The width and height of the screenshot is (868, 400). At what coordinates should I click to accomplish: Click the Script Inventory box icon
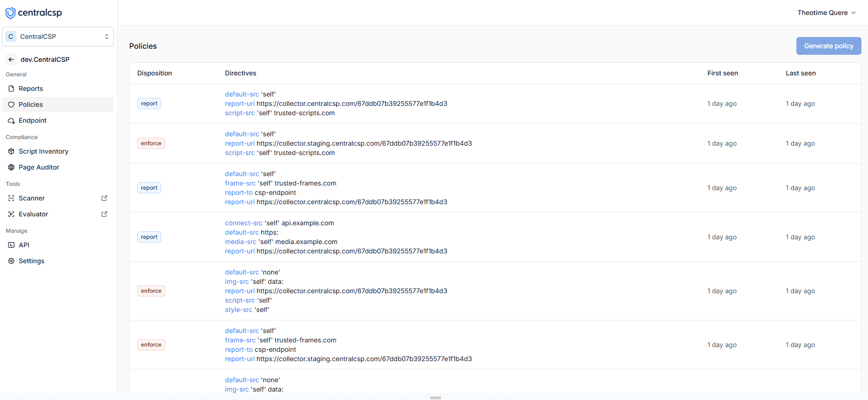point(11,151)
